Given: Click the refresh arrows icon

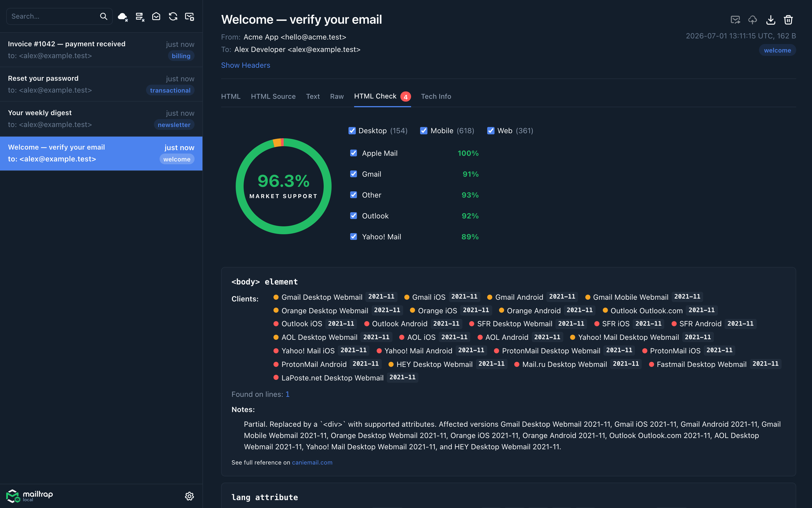Looking at the screenshot, I should [173, 16].
